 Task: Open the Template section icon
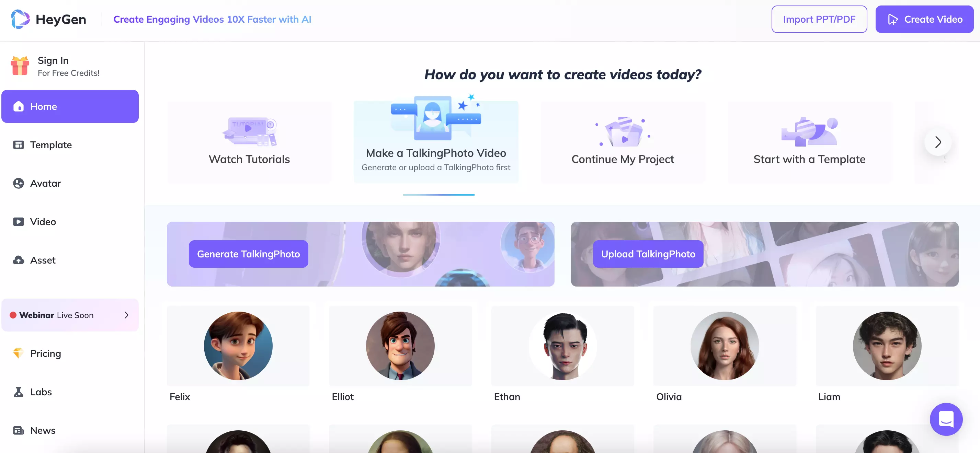[x=18, y=145]
